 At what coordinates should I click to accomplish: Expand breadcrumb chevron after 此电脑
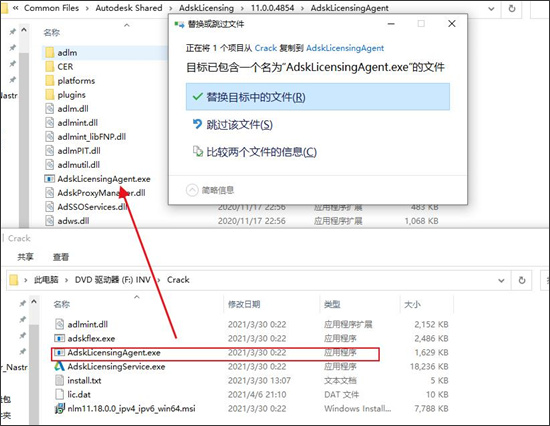pos(67,280)
